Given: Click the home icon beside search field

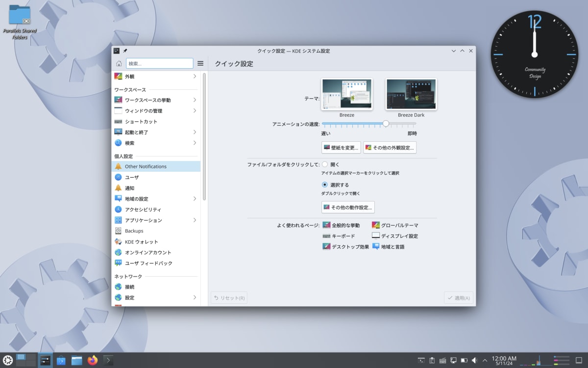Looking at the screenshot, I should 119,63.
